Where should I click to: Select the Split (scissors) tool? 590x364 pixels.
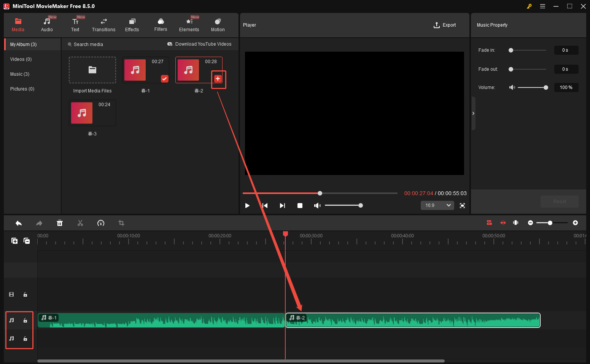80,223
